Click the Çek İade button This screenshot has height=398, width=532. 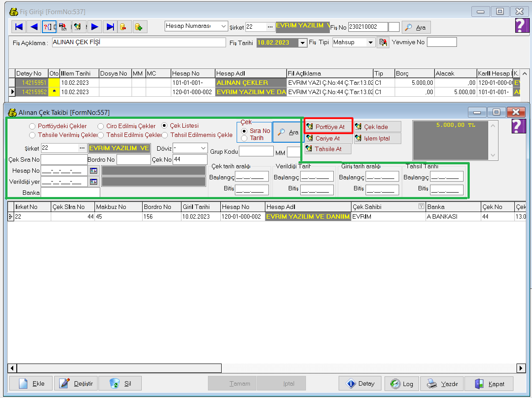coord(378,127)
